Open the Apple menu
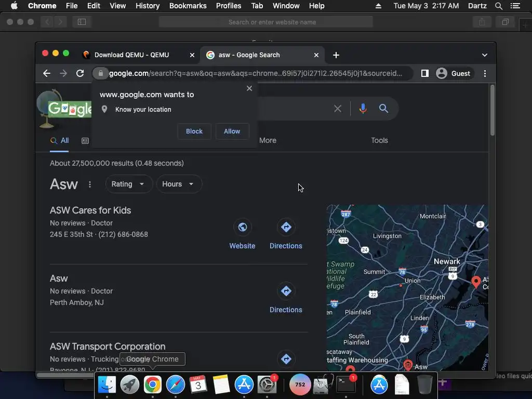The width and height of the screenshot is (532, 399). [14, 6]
